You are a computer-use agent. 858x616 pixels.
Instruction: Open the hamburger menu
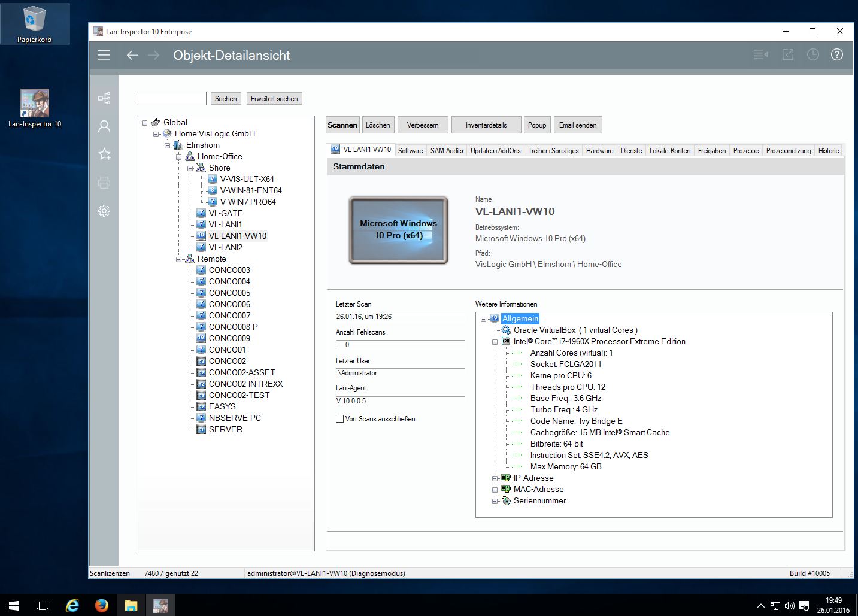click(x=104, y=55)
